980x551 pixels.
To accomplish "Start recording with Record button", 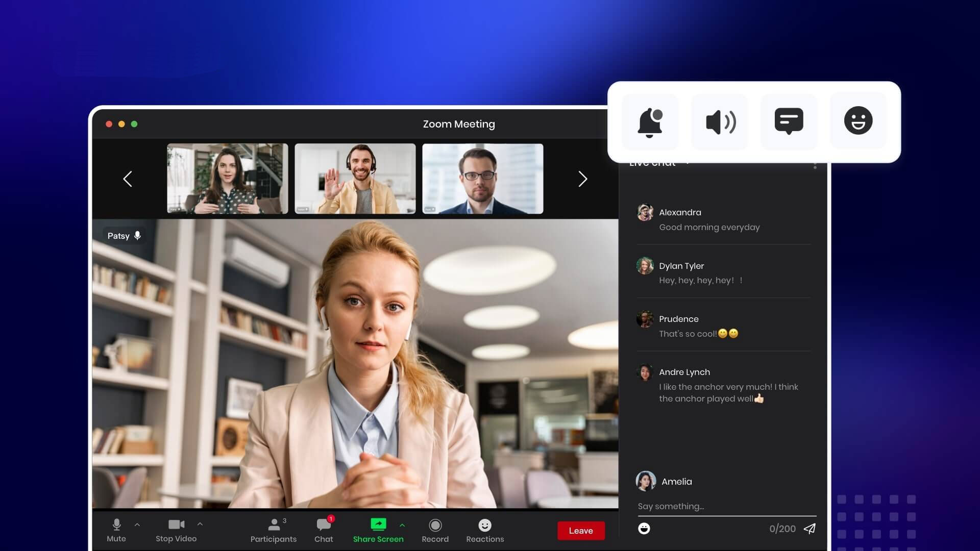I will coord(435,530).
